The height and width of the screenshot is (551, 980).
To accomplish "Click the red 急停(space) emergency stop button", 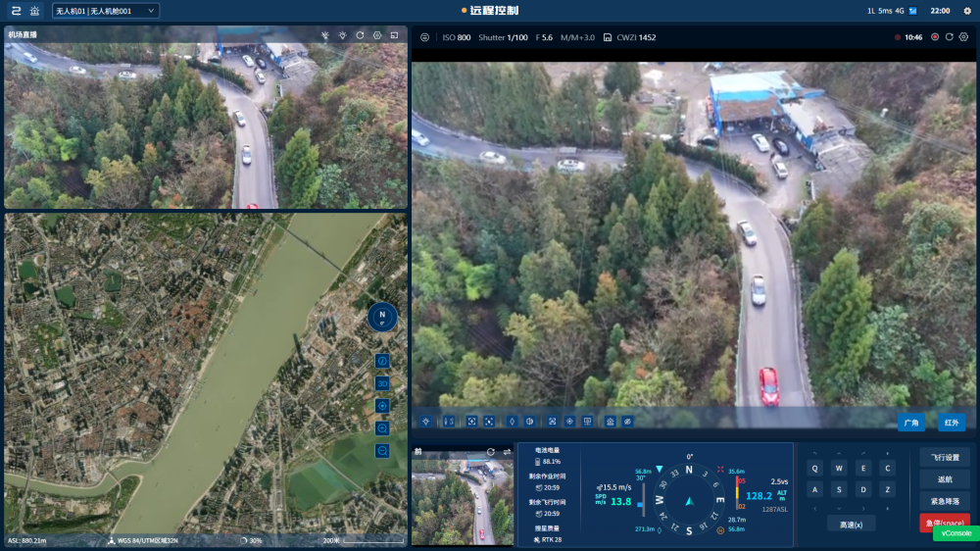I will point(945,523).
